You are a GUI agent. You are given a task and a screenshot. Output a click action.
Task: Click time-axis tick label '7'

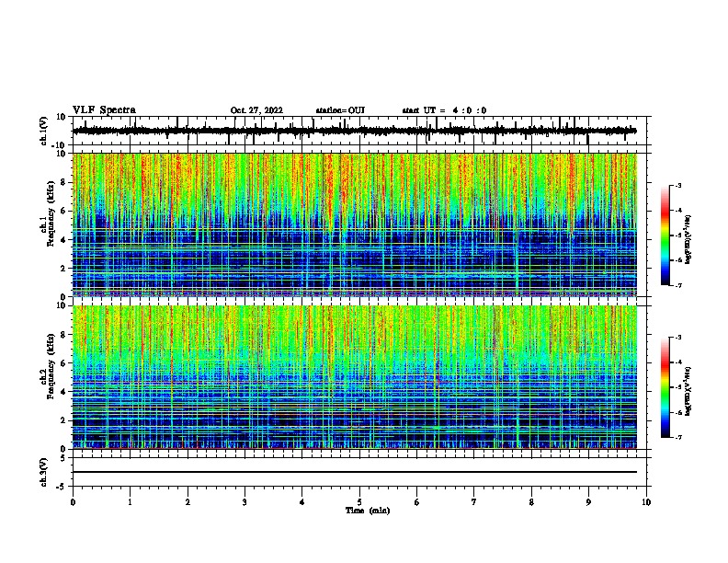click(474, 502)
